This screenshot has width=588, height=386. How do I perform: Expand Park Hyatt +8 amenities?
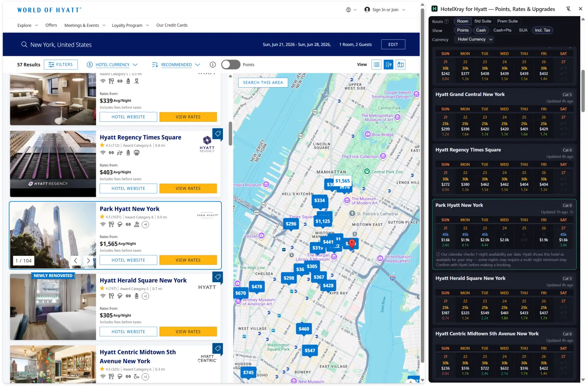click(x=146, y=224)
